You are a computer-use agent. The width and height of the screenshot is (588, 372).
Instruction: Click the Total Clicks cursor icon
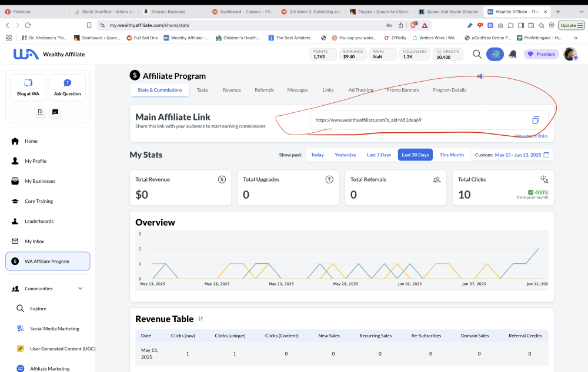pyautogui.click(x=544, y=179)
